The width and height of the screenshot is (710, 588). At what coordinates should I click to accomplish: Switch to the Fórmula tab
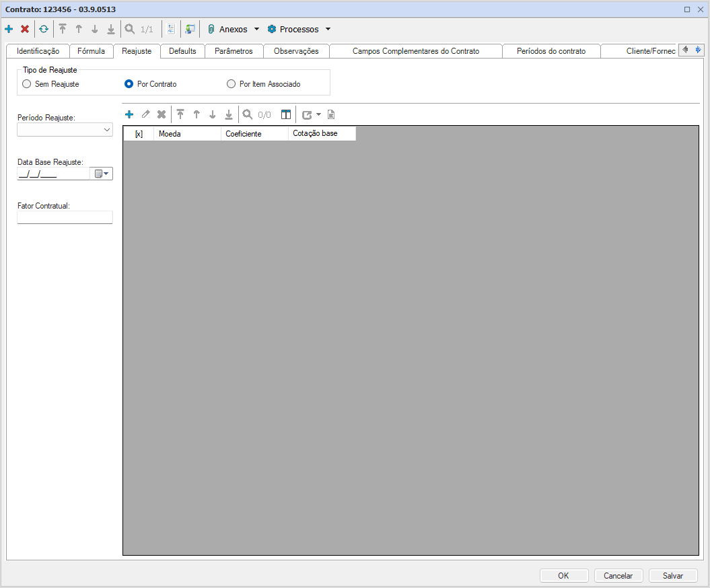[x=91, y=51]
